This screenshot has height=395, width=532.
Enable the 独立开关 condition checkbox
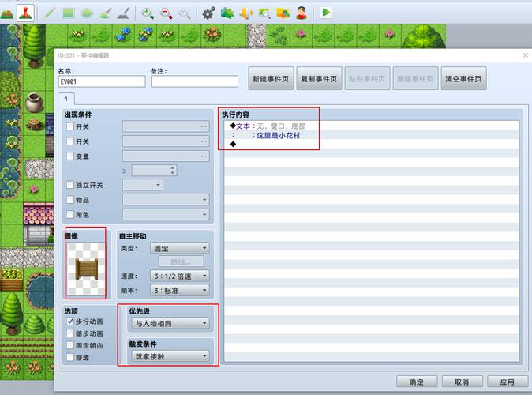click(x=70, y=185)
